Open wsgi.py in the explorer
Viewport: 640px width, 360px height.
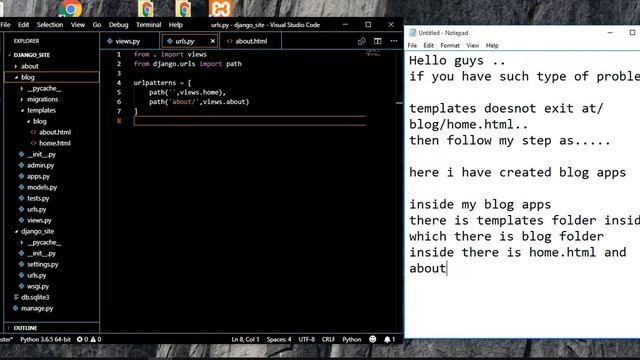point(38,286)
